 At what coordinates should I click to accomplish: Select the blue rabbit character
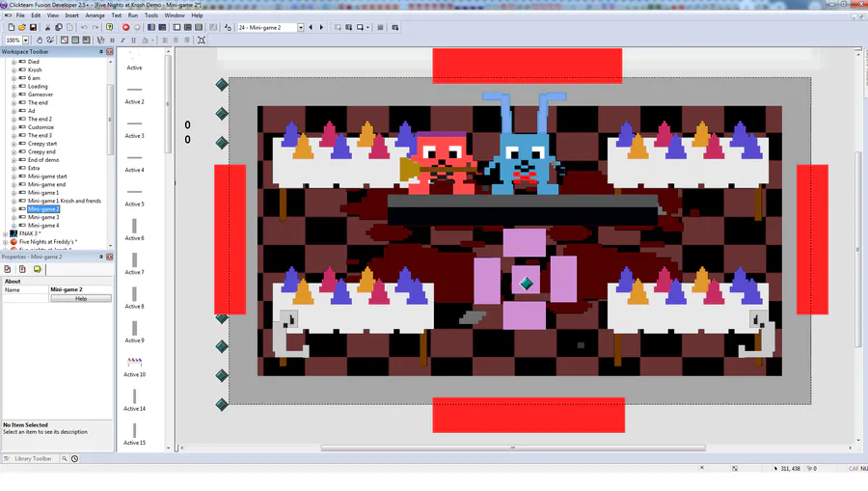(x=525, y=145)
